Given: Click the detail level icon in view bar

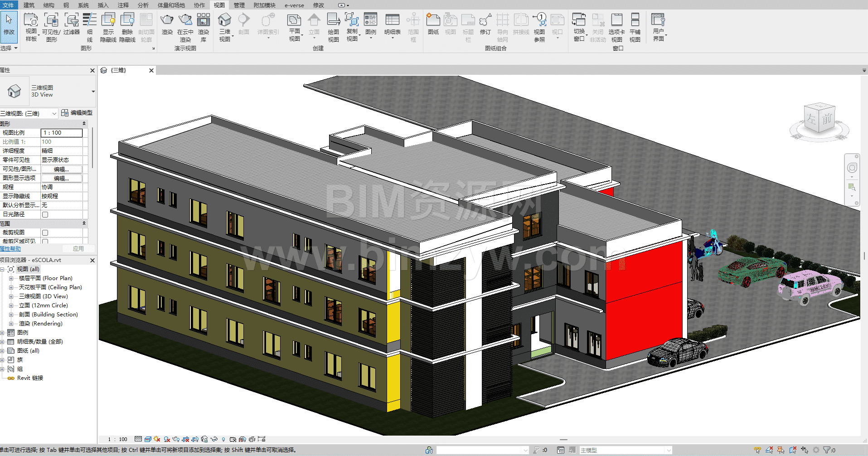Looking at the screenshot, I should click(x=138, y=439).
